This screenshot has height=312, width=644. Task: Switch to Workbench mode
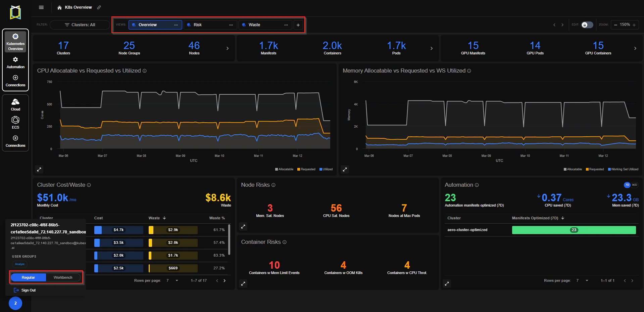coord(63,277)
